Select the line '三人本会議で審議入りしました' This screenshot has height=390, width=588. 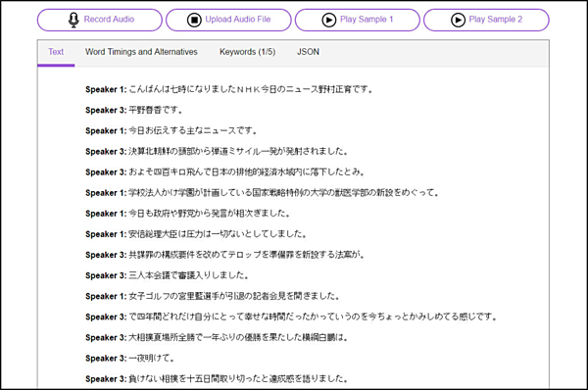tap(168, 275)
